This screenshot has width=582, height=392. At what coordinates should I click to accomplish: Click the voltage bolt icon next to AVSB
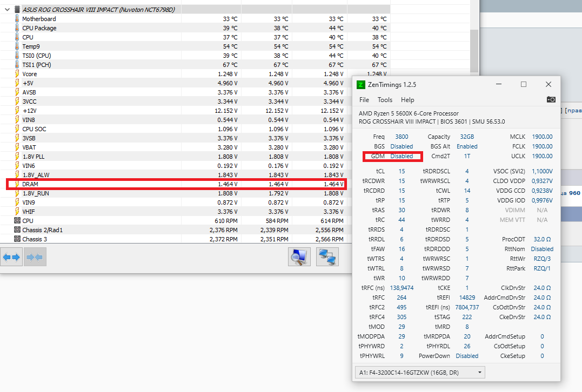click(17, 92)
